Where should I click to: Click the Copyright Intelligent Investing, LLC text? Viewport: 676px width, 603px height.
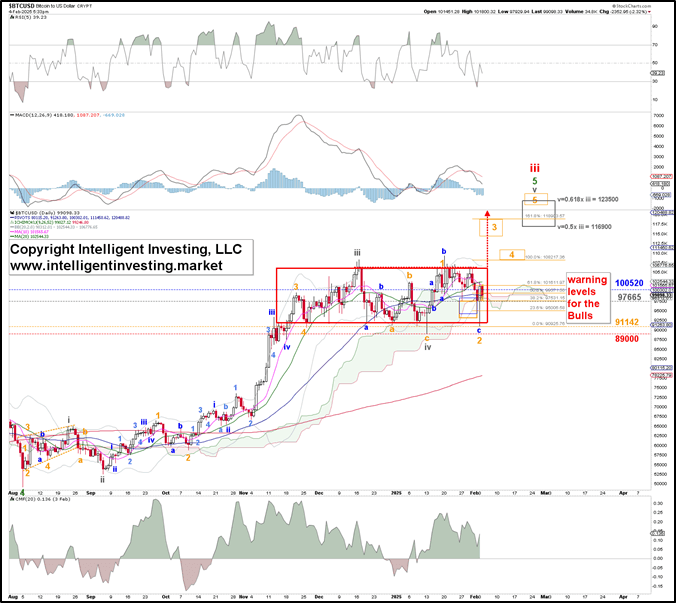pyautogui.click(x=126, y=249)
